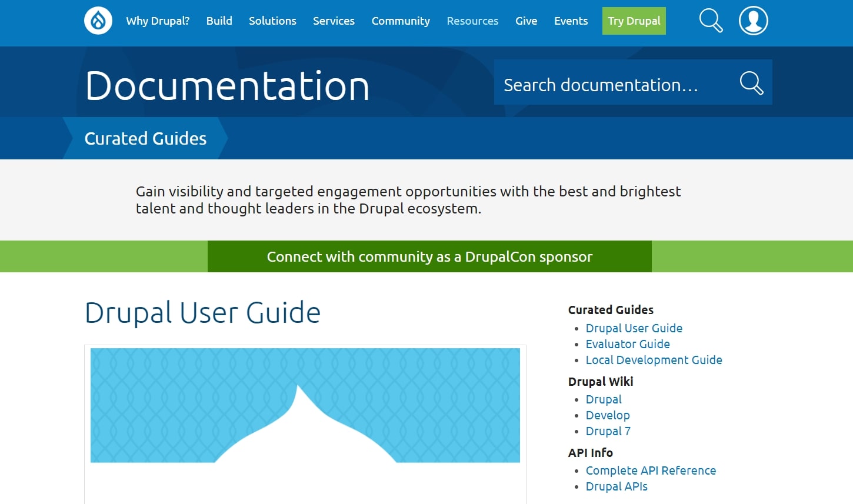Select the Events menu item
The height and width of the screenshot is (504, 853).
tap(571, 21)
